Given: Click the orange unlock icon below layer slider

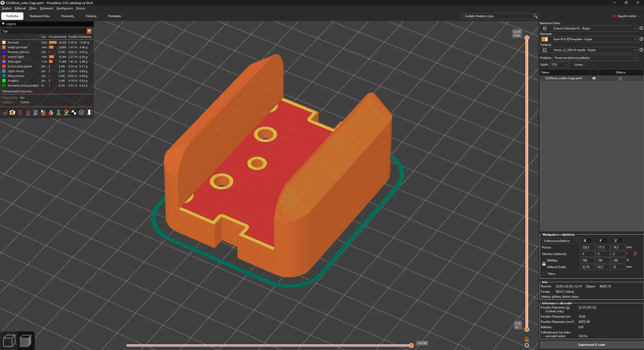Looking at the screenshot, I should point(527,339).
